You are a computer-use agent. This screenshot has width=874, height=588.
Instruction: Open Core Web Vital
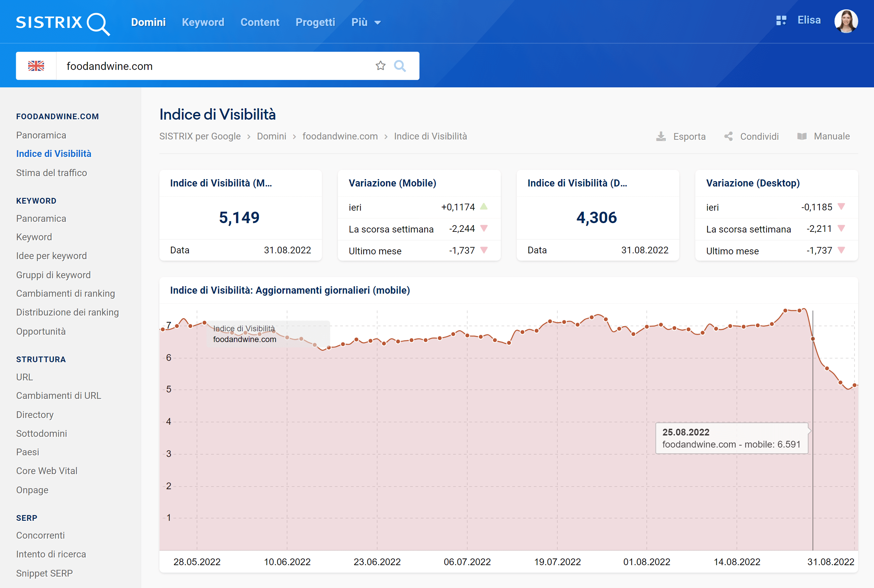point(47,471)
